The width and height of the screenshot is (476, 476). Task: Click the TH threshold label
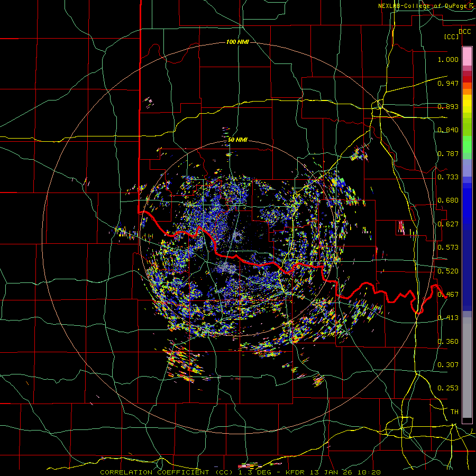[x=454, y=412]
